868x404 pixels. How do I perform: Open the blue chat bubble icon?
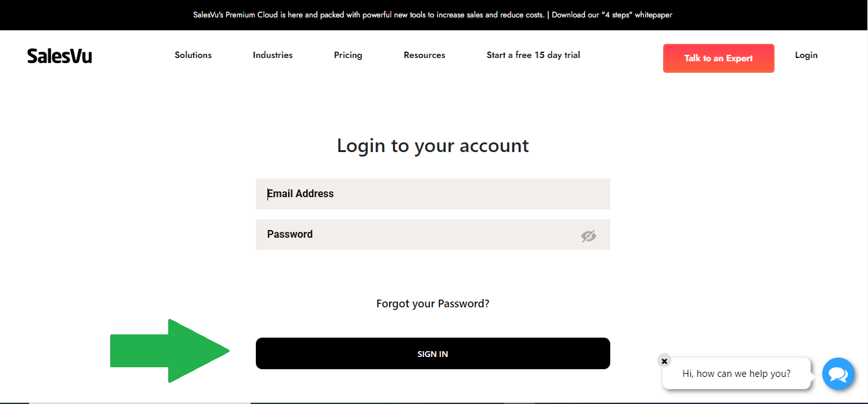pos(838,374)
